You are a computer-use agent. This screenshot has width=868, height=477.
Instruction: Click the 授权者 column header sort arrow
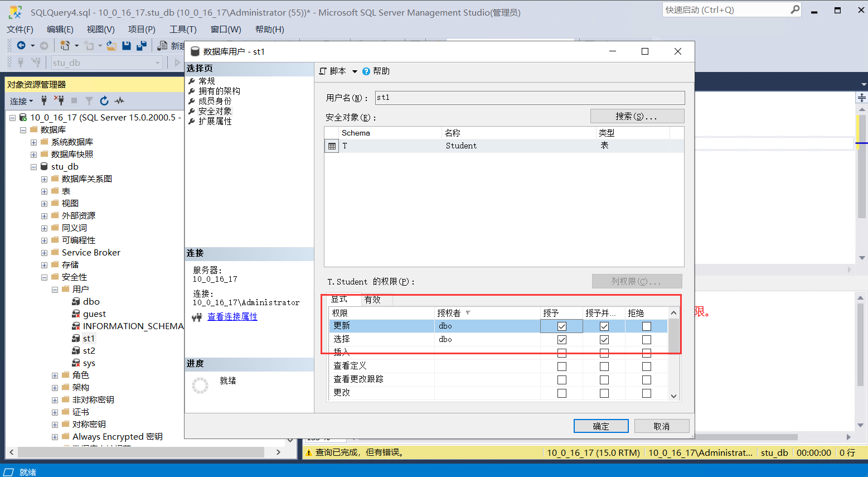[x=468, y=313]
